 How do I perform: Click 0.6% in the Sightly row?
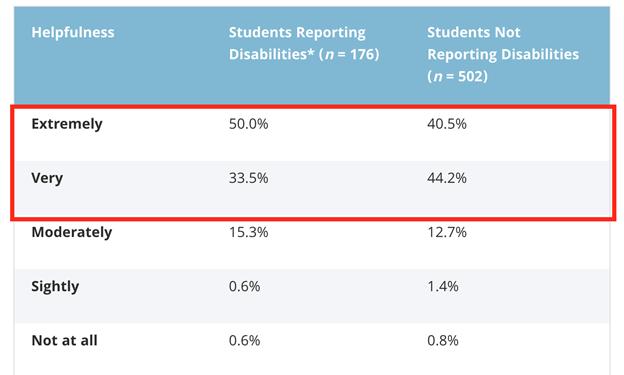pos(244,286)
